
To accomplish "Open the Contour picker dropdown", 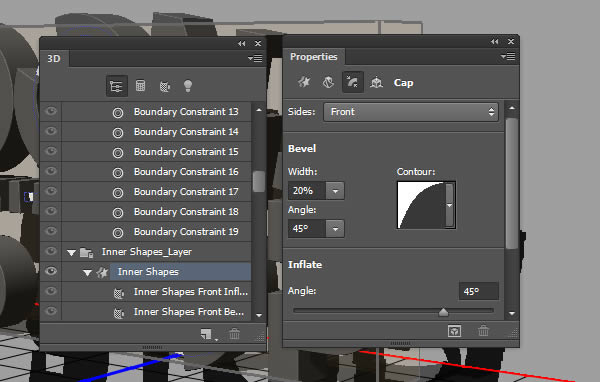I will click(x=450, y=205).
